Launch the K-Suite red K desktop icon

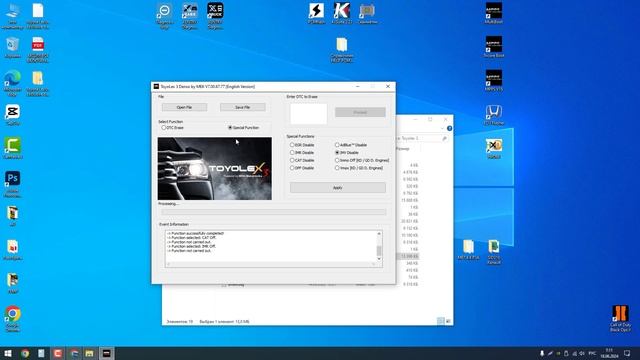pyautogui.click(x=342, y=12)
